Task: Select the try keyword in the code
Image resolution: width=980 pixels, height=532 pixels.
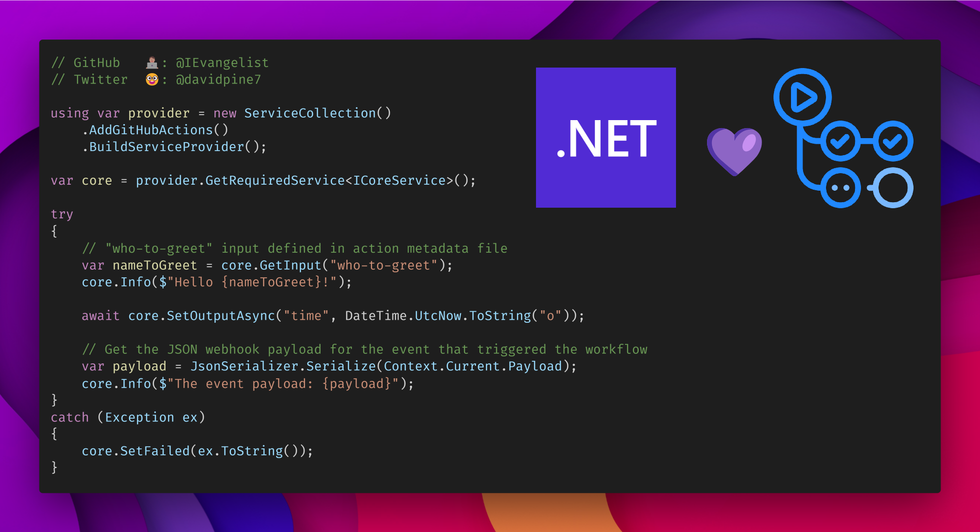Action: coord(61,214)
